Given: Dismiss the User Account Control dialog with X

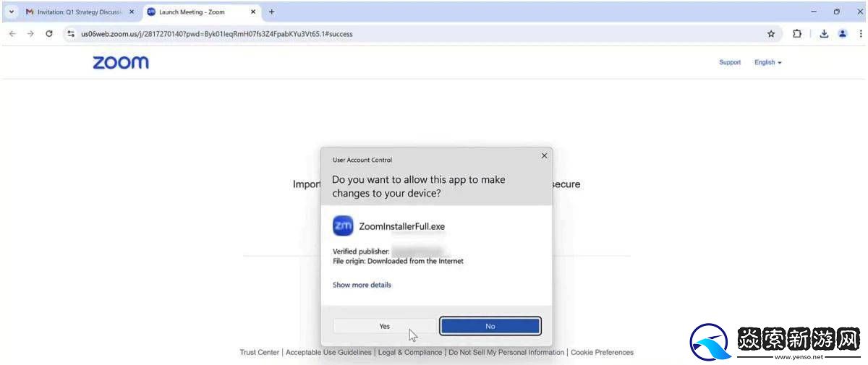Looking at the screenshot, I should pyautogui.click(x=544, y=155).
